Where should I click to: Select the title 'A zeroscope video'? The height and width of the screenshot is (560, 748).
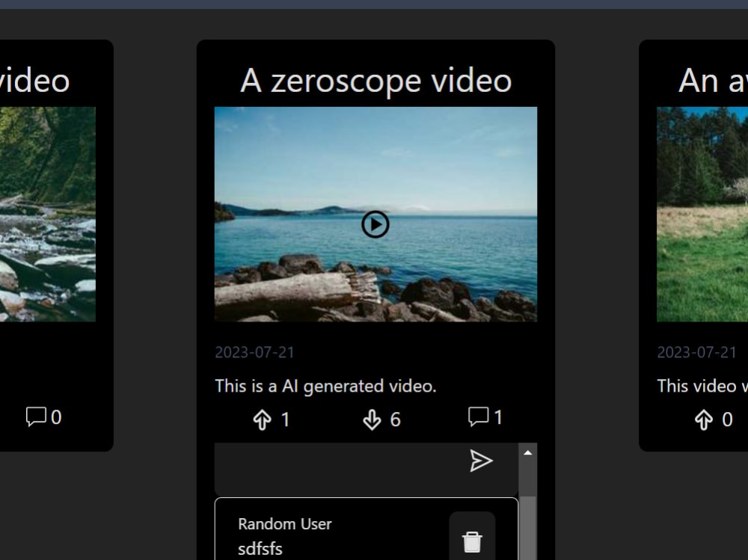[374, 80]
